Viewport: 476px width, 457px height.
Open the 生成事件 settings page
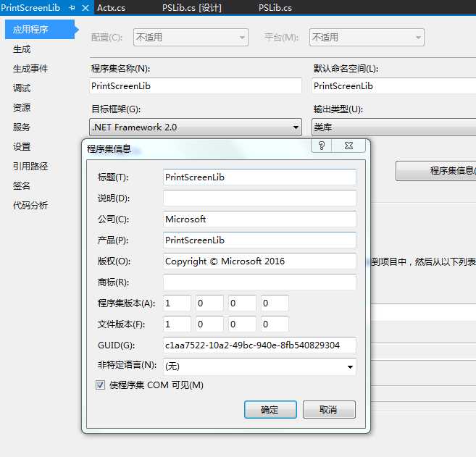[30, 69]
